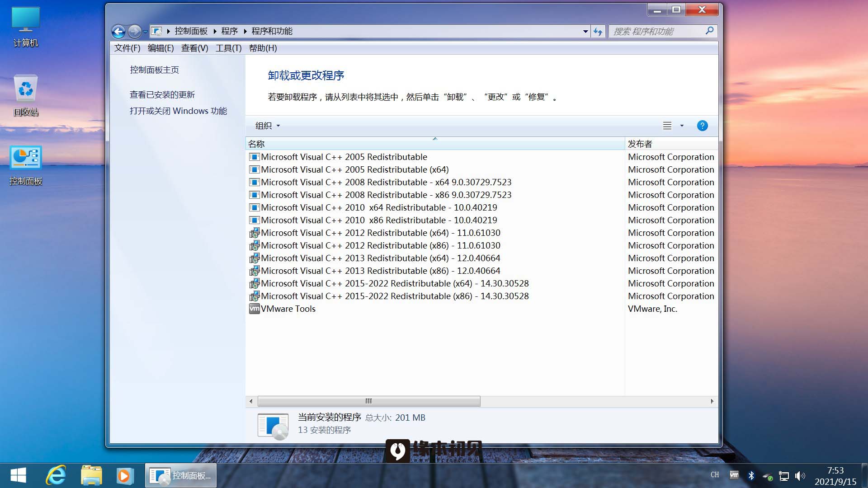The image size is (868, 488).
Task: Click the search magnifier icon
Action: tap(710, 31)
